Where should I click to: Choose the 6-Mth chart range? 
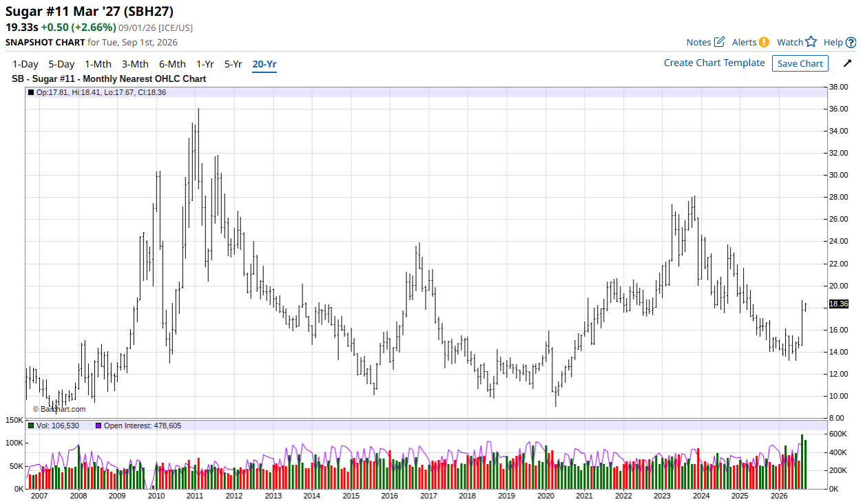coord(173,64)
